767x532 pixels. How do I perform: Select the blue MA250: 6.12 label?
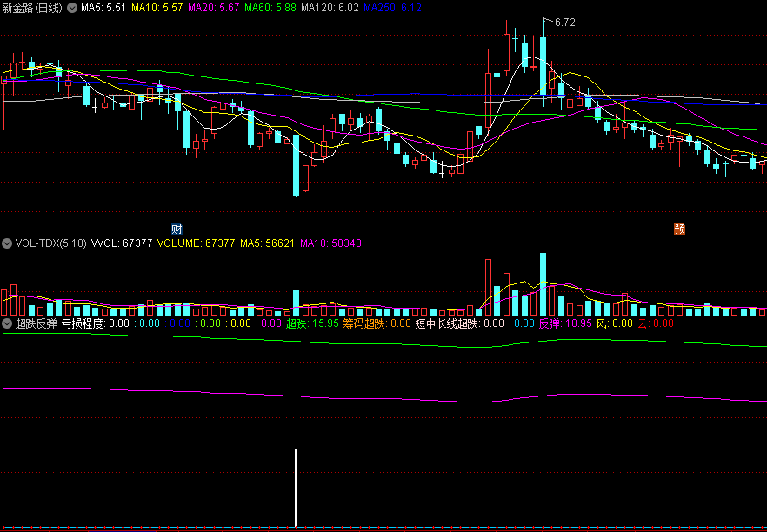393,8
